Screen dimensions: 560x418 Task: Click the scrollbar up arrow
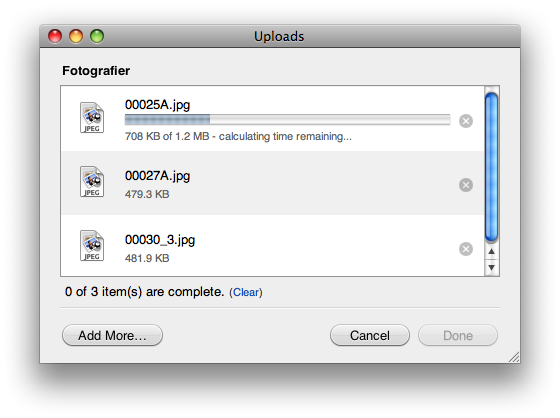(491, 252)
